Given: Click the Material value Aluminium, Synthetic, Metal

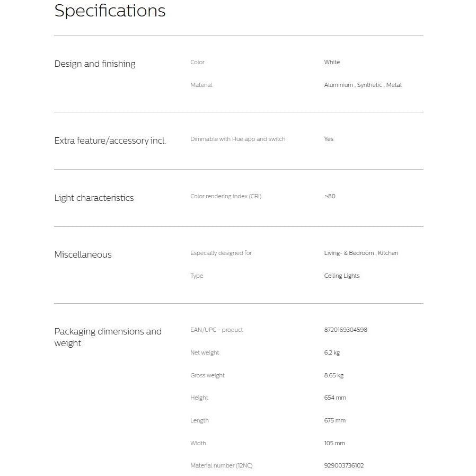Looking at the screenshot, I should coord(363,85).
